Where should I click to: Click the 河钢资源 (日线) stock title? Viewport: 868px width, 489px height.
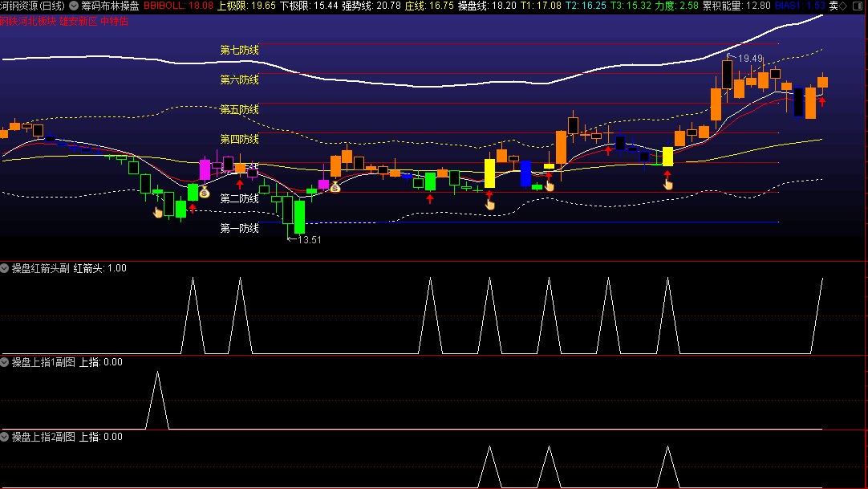point(33,6)
